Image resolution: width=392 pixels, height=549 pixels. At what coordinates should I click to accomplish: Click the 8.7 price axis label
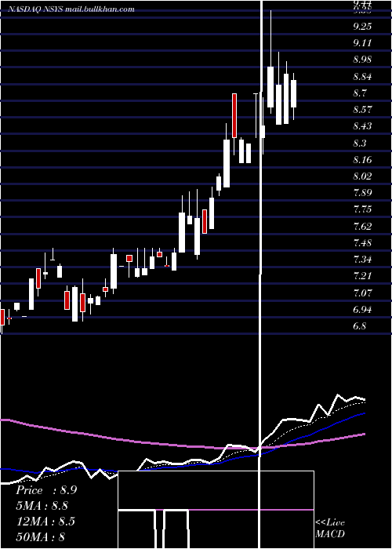click(359, 93)
